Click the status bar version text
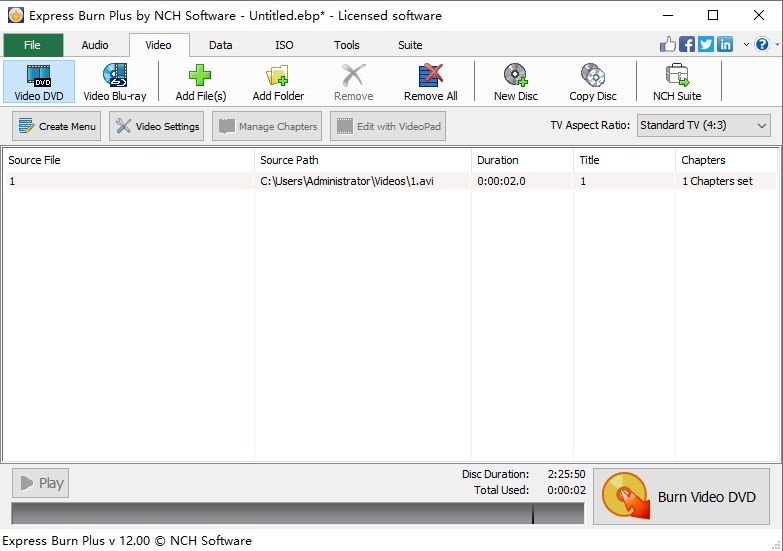783x551 pixels. [127, 541]
